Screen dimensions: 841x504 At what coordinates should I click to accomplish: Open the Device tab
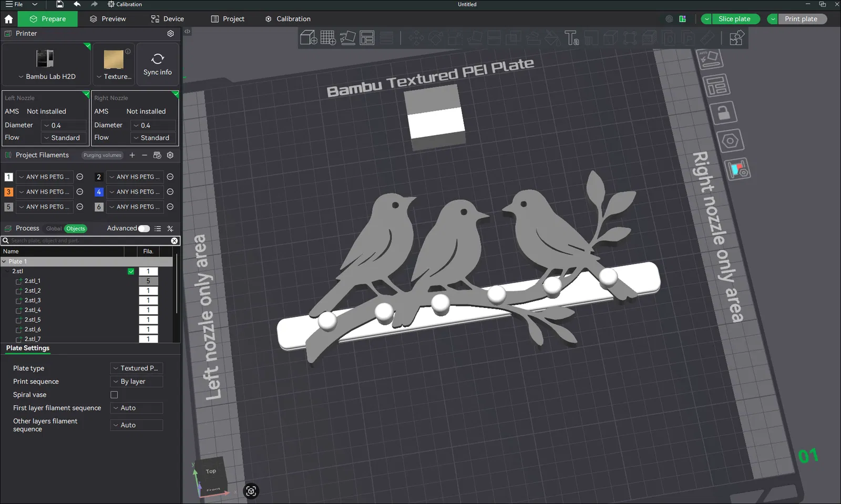(168, 19)
